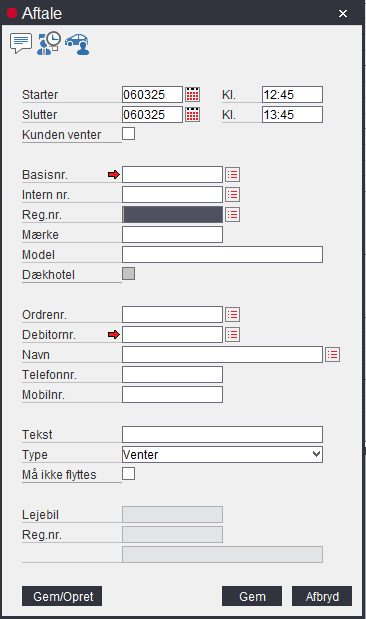Enable the Må ikke flyttes checkbox
Image resolution: width=366 pixels, height=619 pixels.
pos(128,474)
